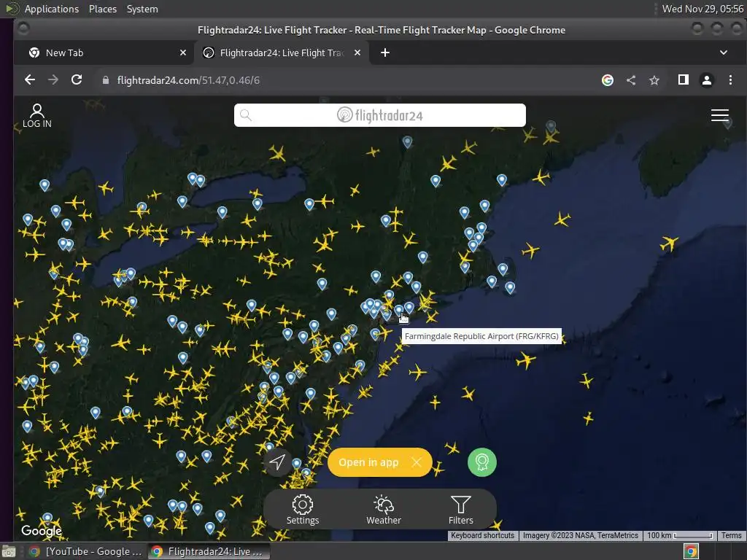Click the Google account icon in the toolbar
747x560 pixels.
pos(608,80)
